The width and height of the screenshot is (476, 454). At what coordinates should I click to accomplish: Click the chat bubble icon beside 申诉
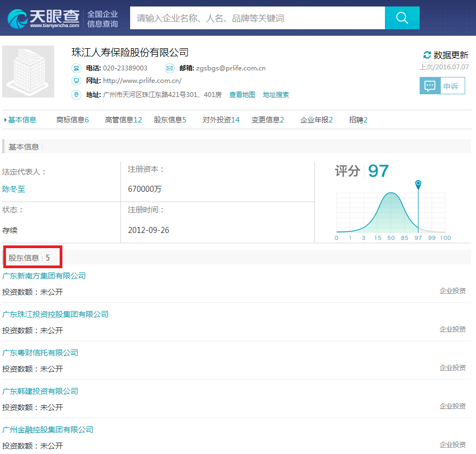coord(429,86)
